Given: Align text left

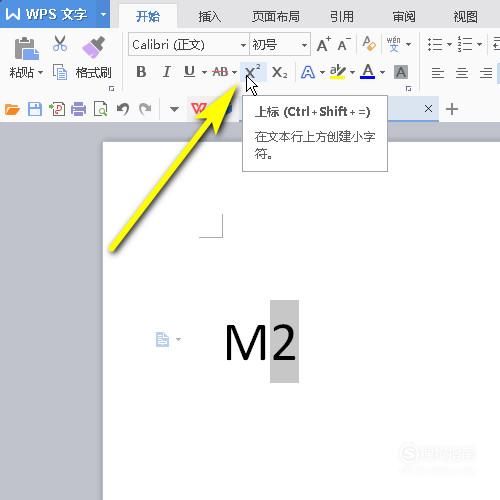Looking at the screenshot, I should (438, 72).
